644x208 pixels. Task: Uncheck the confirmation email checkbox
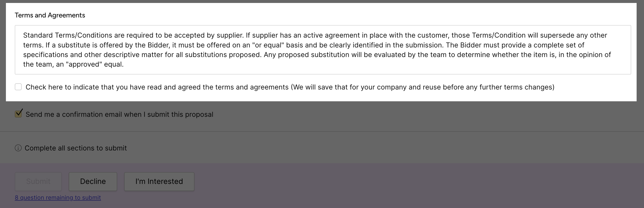coord(18,114)
